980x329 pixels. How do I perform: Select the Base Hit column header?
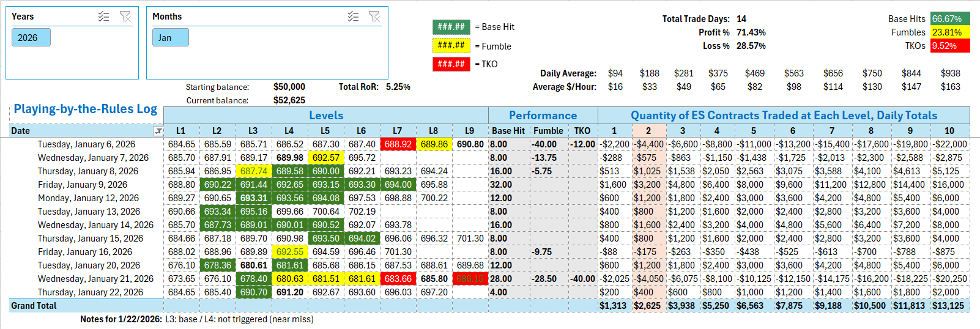click(508, 131)
